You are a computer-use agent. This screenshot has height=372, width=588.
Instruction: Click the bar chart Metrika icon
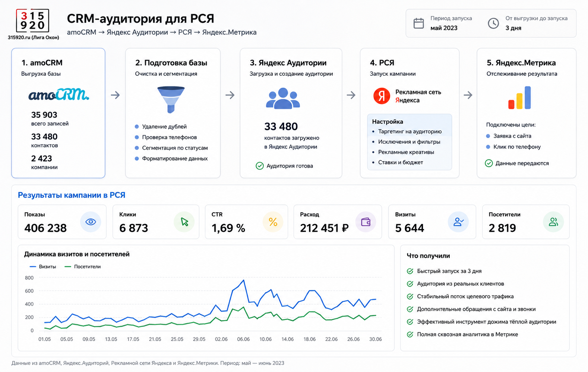519,98
